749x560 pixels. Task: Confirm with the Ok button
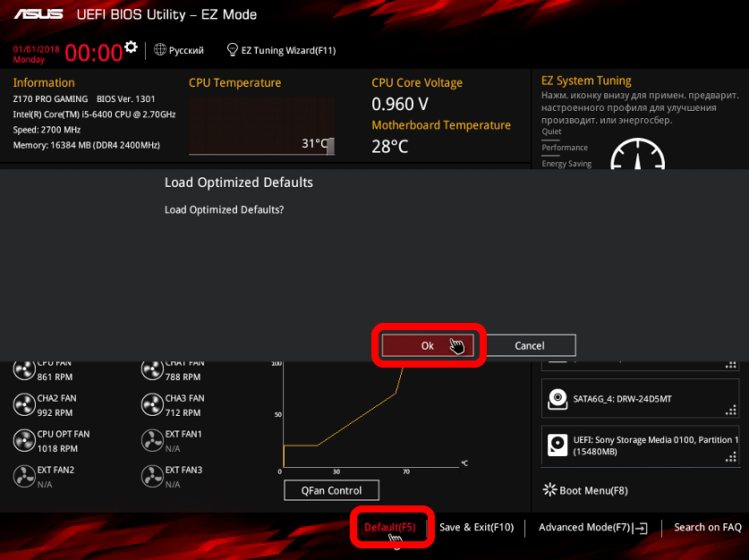point(427,345)
